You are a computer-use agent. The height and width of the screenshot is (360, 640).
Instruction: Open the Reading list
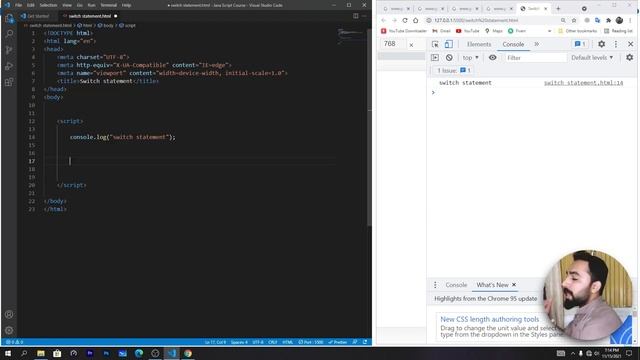tap(618, 31)
